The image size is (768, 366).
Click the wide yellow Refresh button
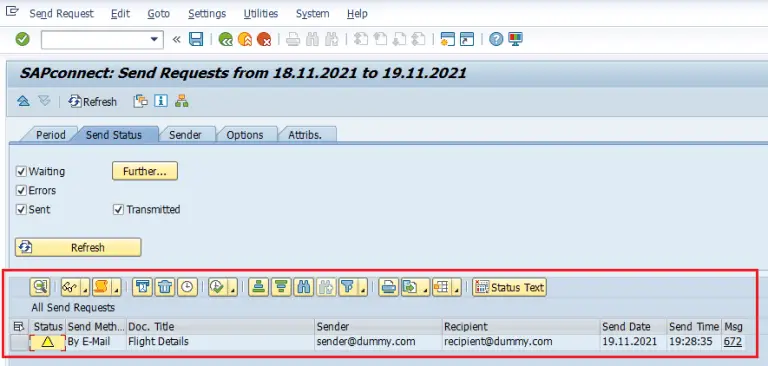click(78, 247)
